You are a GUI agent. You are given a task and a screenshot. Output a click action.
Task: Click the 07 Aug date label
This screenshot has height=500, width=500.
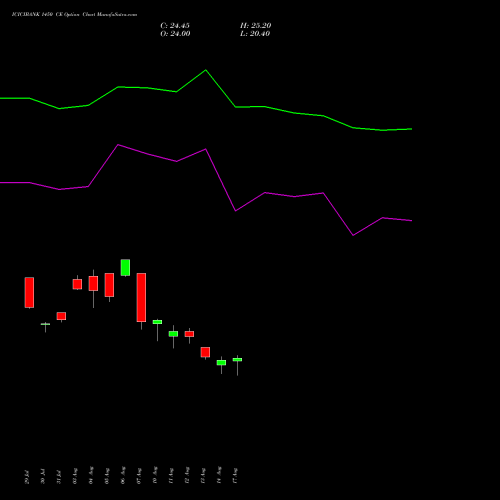point(139,476)
